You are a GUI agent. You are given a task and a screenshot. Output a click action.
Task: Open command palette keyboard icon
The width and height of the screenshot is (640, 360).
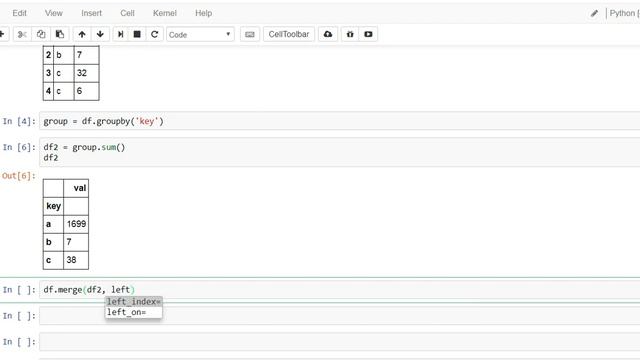tap(250, 34)
